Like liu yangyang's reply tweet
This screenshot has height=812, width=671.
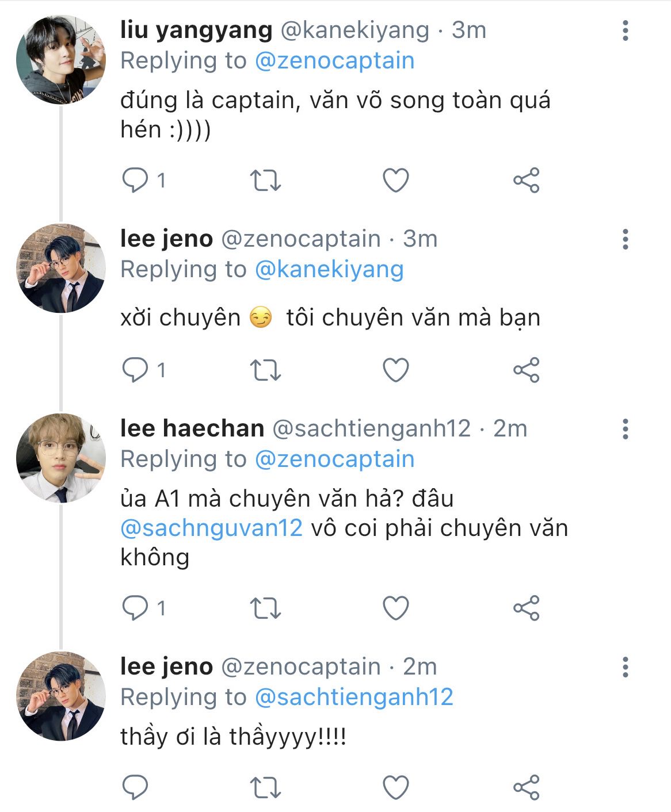tap(396, 181)
